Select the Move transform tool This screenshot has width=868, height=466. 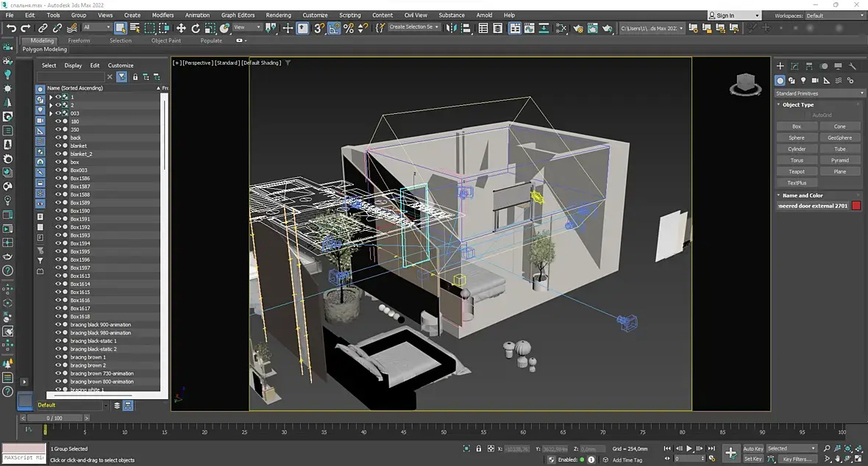point(181,28)
